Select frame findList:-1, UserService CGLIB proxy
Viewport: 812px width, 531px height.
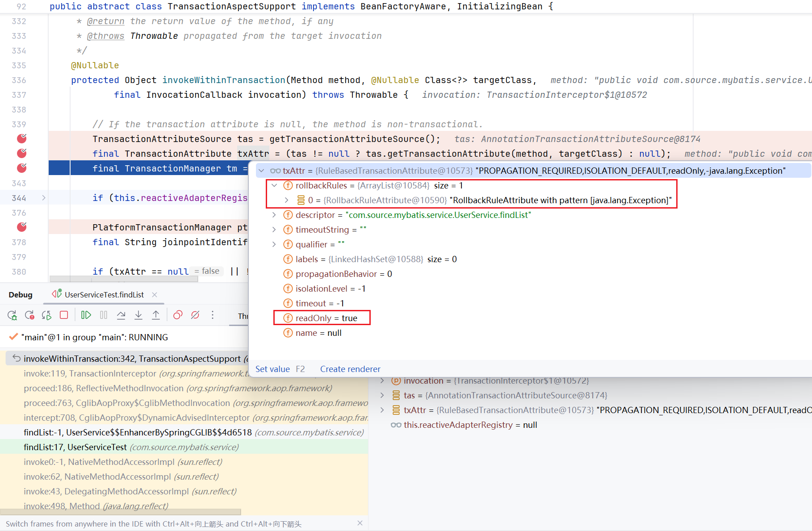(184, 432)
